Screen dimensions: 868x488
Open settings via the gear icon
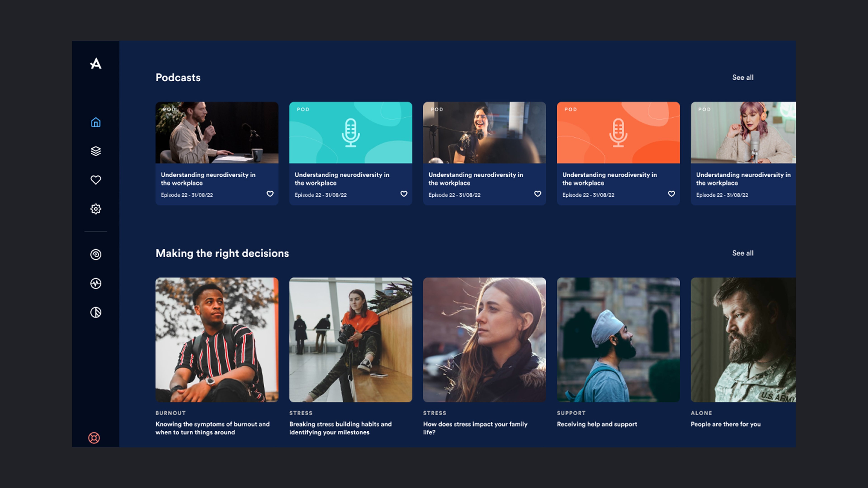click(x=96, y=209)
